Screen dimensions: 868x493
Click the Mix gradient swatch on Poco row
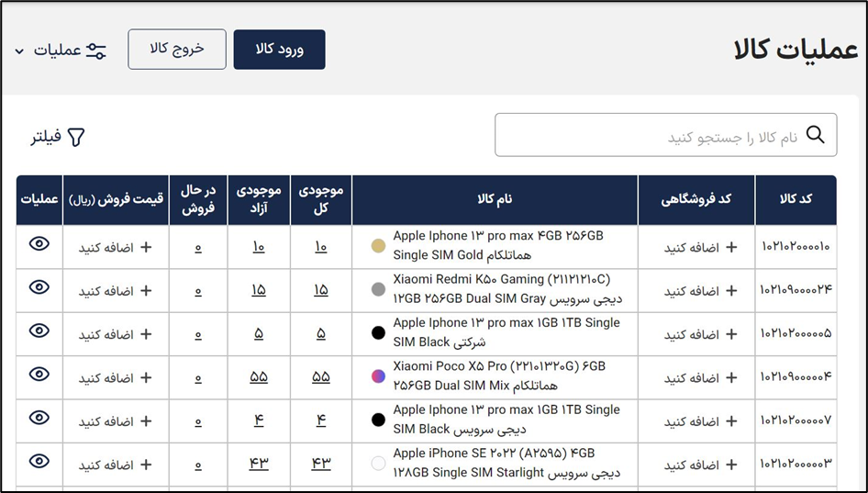pyautogui.click(x=378, y=375)
